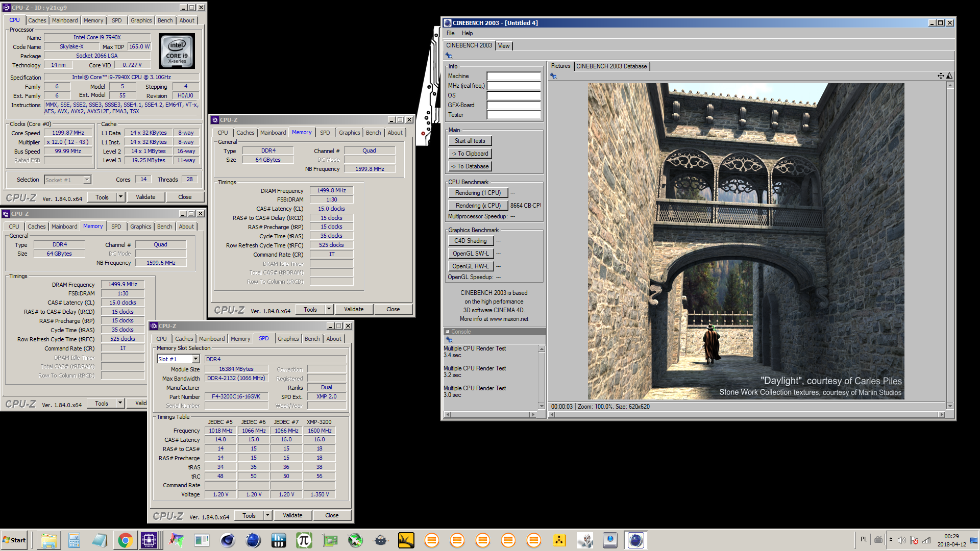Open Socket #1 selection dropdown
980x551 pixels.
click(x=87, y=180)
